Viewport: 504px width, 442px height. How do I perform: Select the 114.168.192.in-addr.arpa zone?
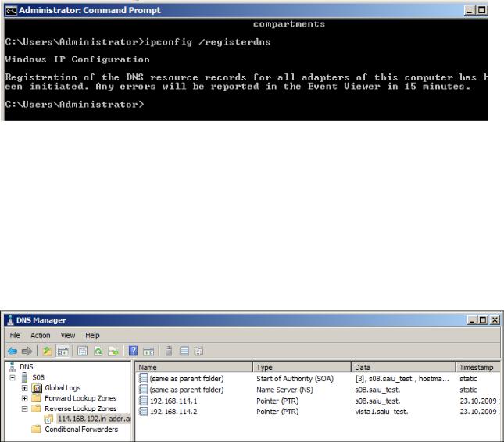(95, 419)
